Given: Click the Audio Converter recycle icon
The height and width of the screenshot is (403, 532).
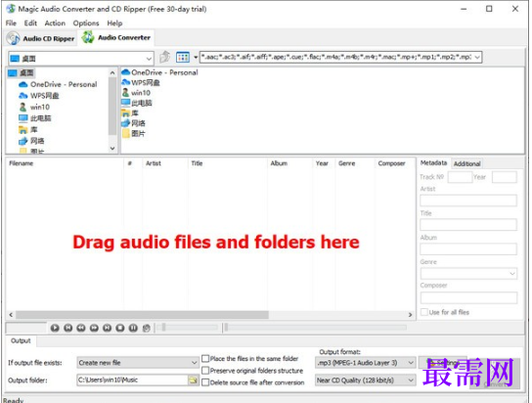Looking at the screenshot, I should point(88,37).
